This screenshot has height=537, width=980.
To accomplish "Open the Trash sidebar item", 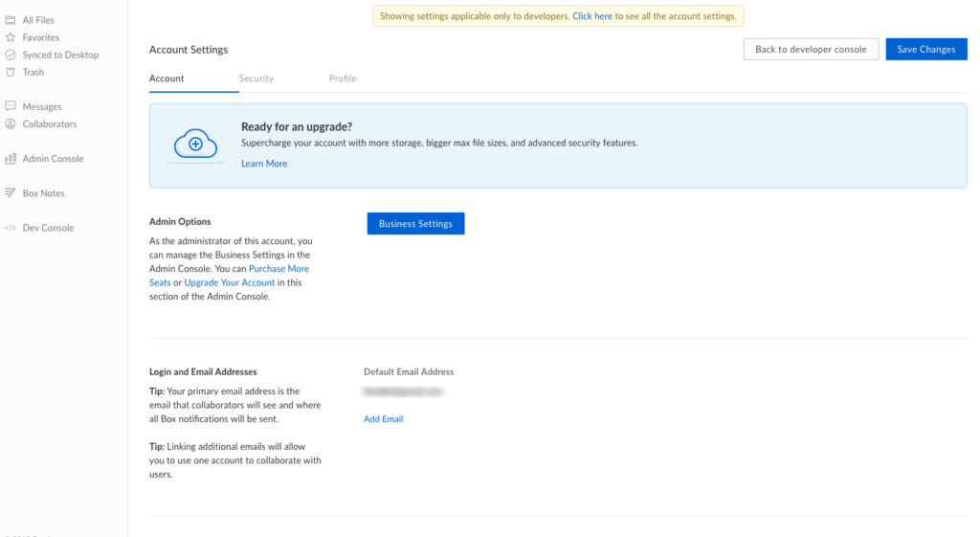I will point(33,72).
